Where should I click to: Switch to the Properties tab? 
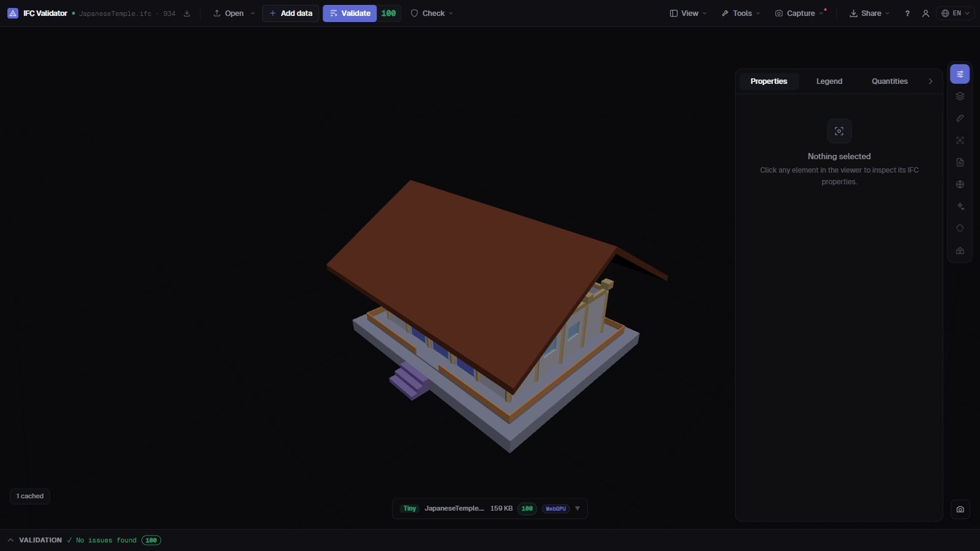coord(769,81)
